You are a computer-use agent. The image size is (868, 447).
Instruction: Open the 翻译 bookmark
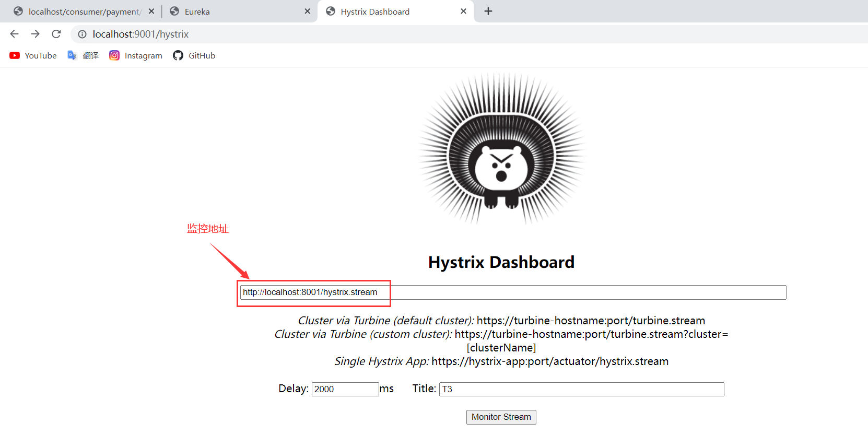click(x=83, y=55)
